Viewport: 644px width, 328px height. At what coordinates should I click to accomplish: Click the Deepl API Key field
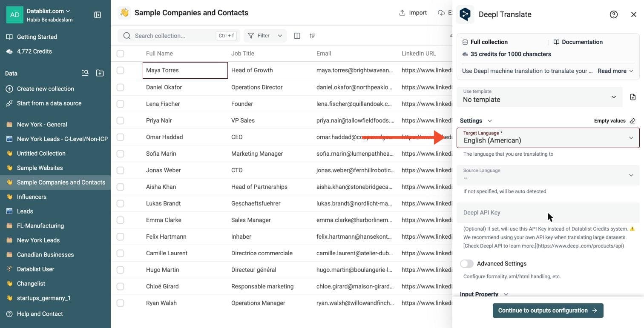click(548, 213)
